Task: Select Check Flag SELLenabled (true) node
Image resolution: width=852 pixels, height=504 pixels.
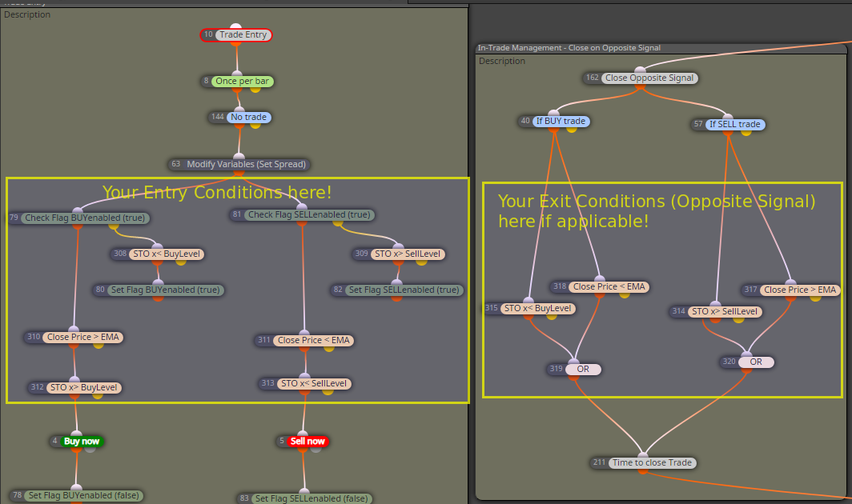Action: tap(302, 214)
